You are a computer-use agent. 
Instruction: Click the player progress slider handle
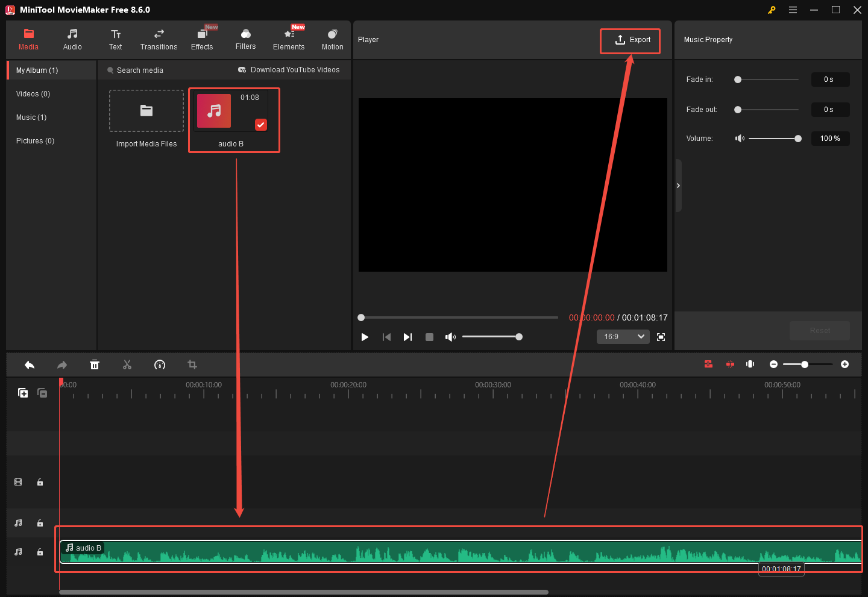361,317
